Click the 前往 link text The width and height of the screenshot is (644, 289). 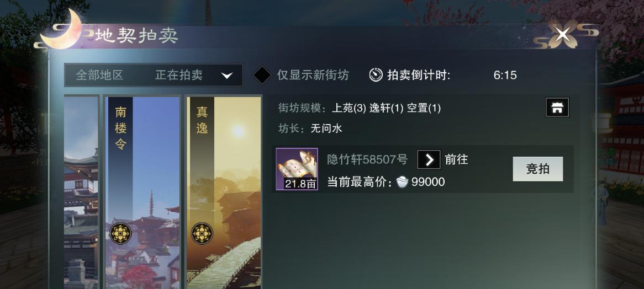pyautogui.click(x=456, y=159)
